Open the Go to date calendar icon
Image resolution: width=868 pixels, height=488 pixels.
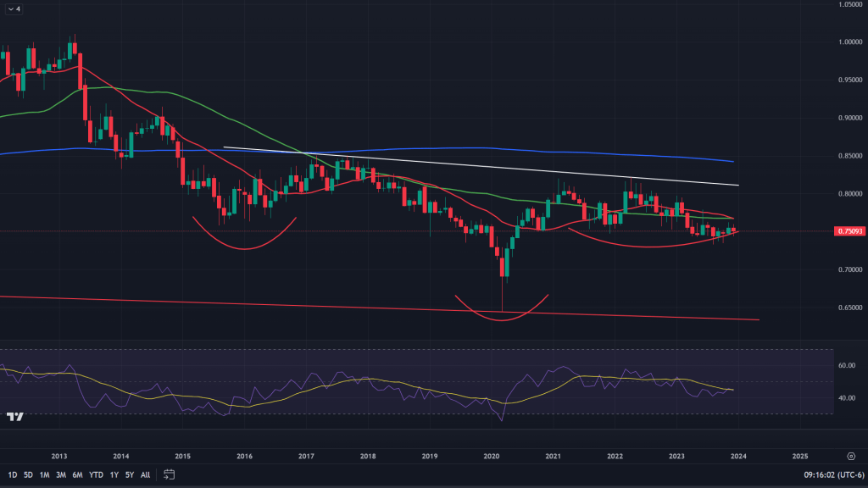click(170, 474)
